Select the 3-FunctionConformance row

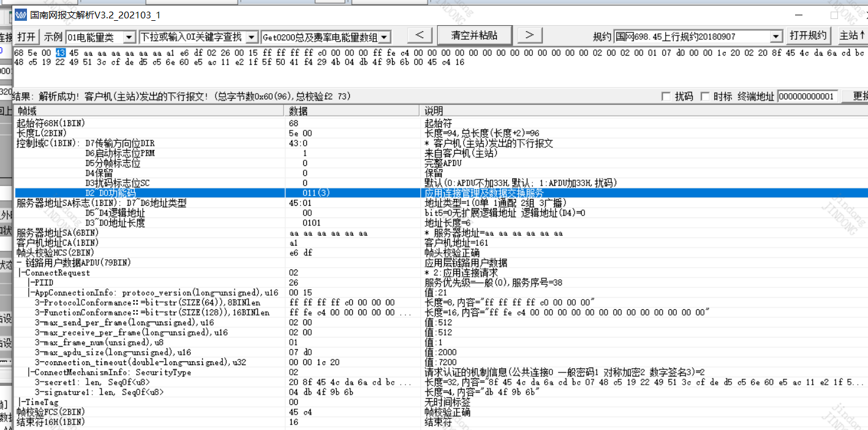tap(440, 312)
